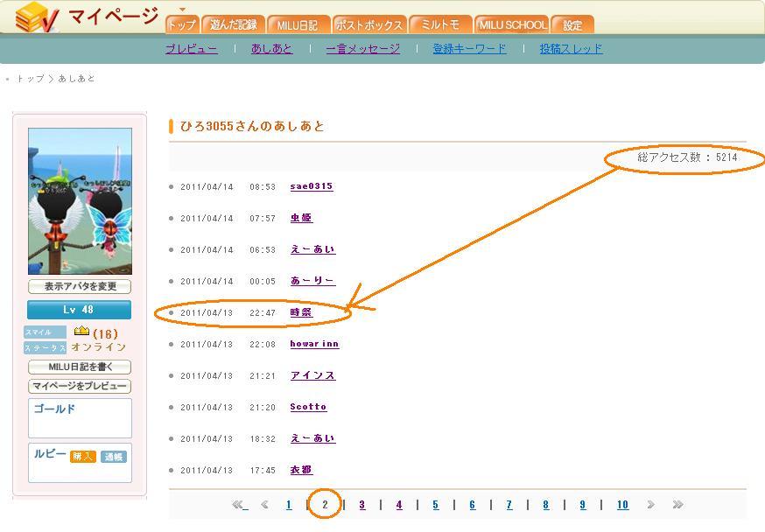Switch to the MILU日記 tab
The height and width of the screenshot is (532, 765).
pyautogui.click(x=298, y=24)
